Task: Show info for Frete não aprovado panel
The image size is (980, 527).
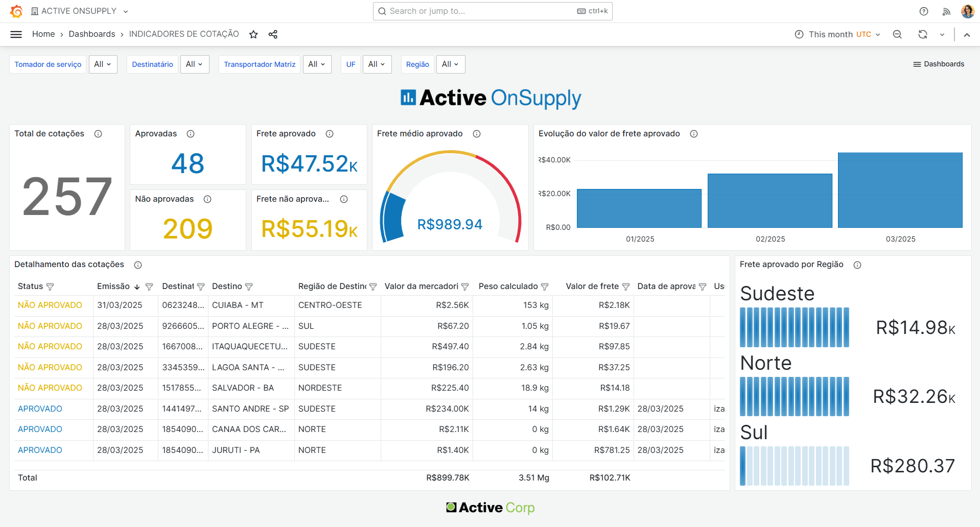Action: tap(344, 199)
